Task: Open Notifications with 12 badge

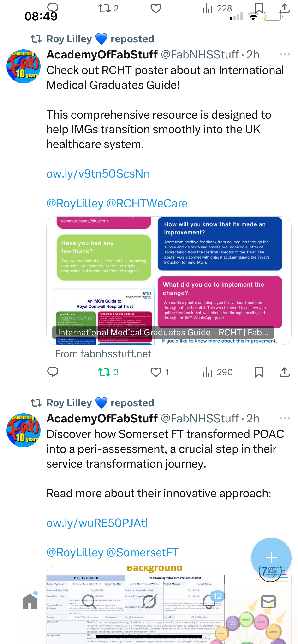Action: tap(209, 601)
